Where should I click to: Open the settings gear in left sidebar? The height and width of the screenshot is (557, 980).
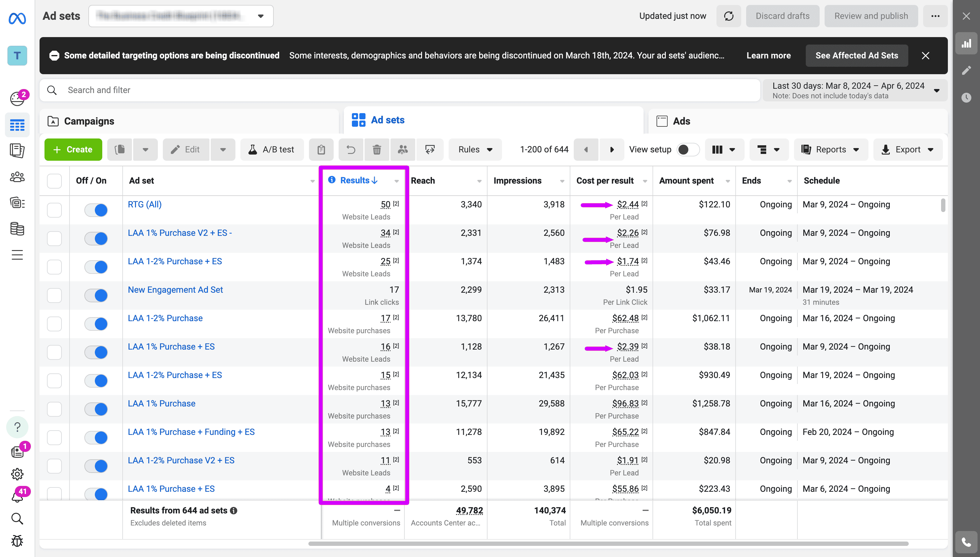[x=17, y=474]
